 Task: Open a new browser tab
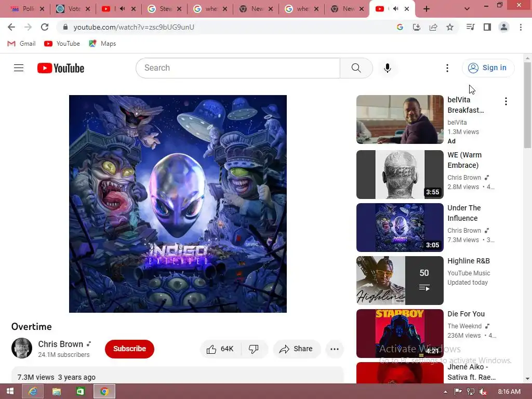pos(427,9)
